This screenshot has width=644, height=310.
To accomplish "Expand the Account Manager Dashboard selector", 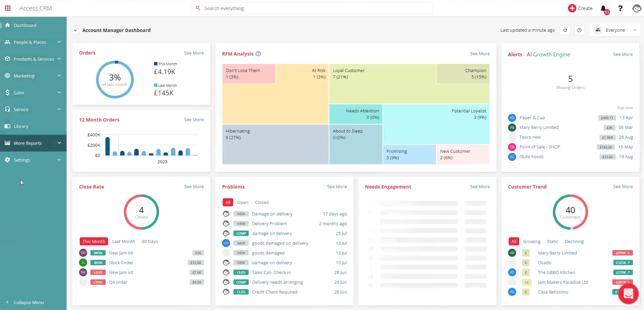I will coord(75,30).
